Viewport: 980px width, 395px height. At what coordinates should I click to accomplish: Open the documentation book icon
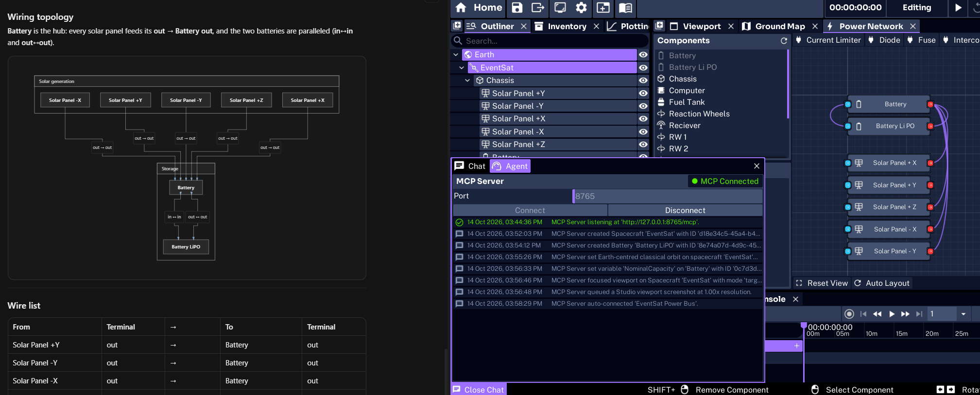click(x=625, y=7)
